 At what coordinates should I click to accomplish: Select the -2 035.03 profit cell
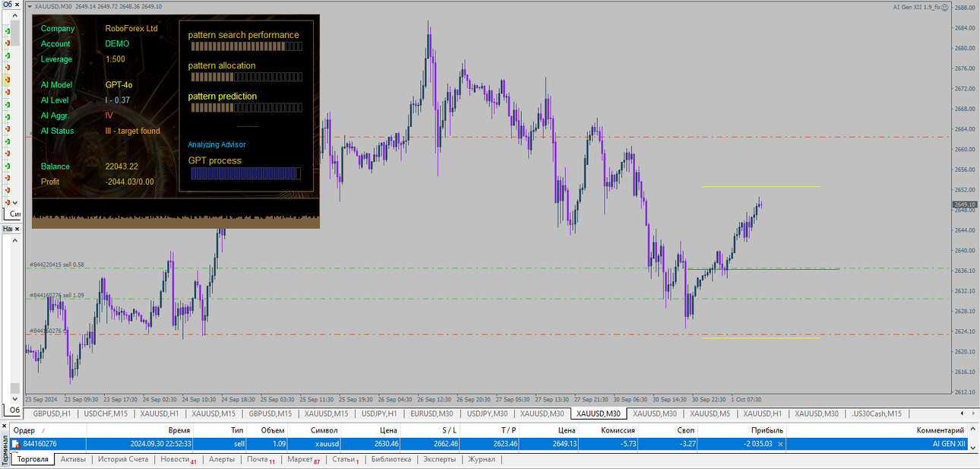click(x=742, y=444)
